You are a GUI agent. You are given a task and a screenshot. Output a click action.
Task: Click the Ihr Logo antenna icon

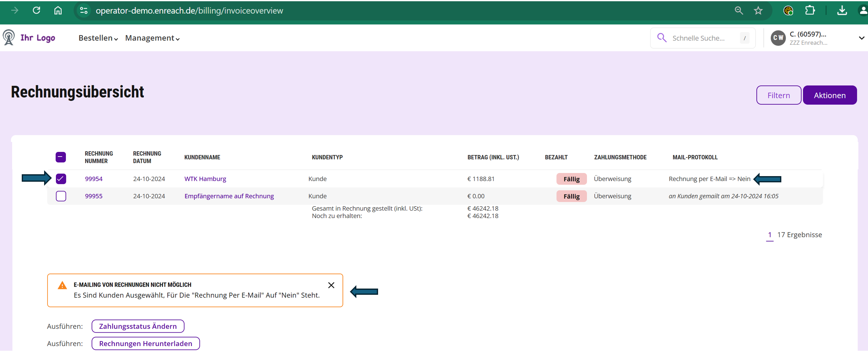[8, 37]
